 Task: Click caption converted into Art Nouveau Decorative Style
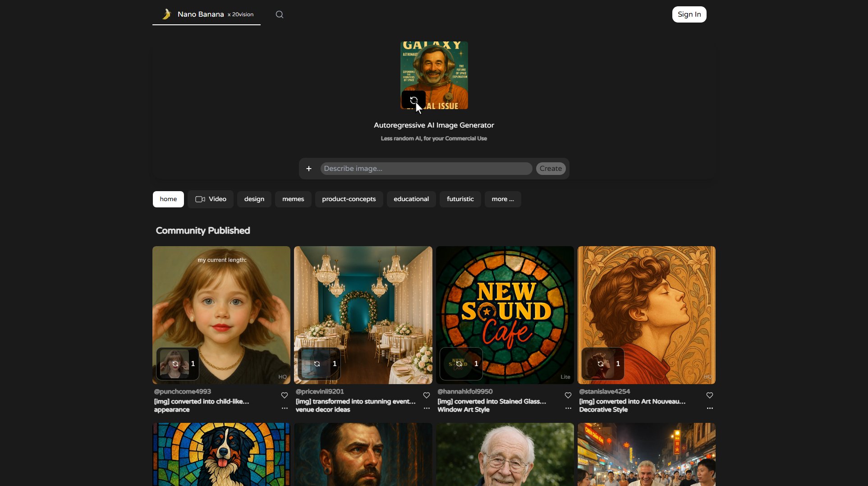coord(633,405)
